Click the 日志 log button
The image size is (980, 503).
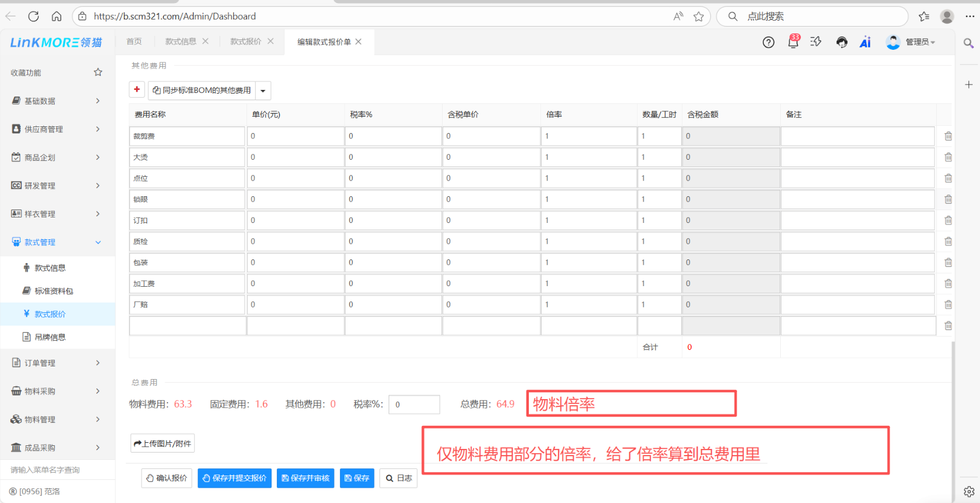point(399,478)
